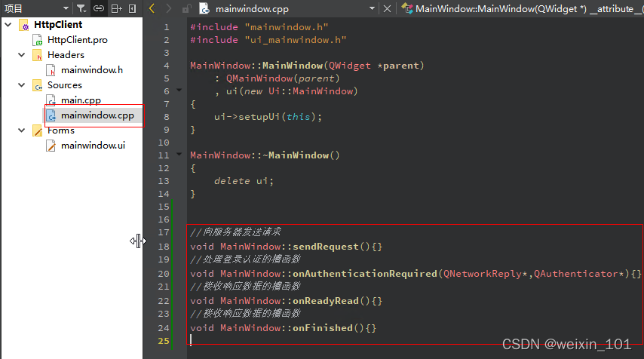The image size is (644, 359).
Task: Select the Headers folder
Action: click(66, 55)
